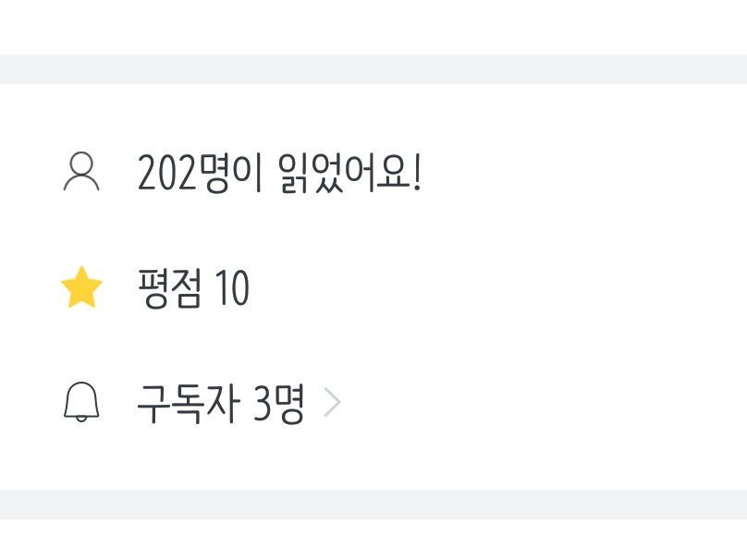Click the exclamation mark after 읽었어요
747x560 pixels.
(417, 173)
